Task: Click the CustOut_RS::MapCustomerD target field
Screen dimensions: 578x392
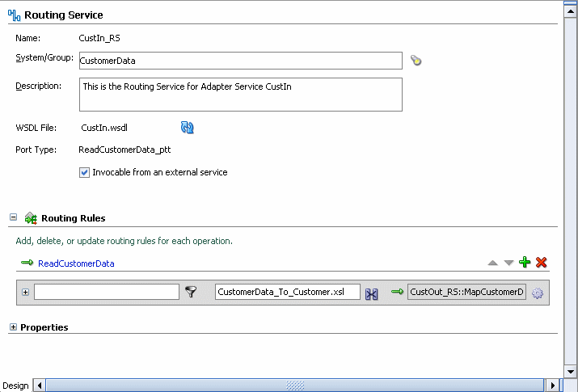Action: (466, 292)
